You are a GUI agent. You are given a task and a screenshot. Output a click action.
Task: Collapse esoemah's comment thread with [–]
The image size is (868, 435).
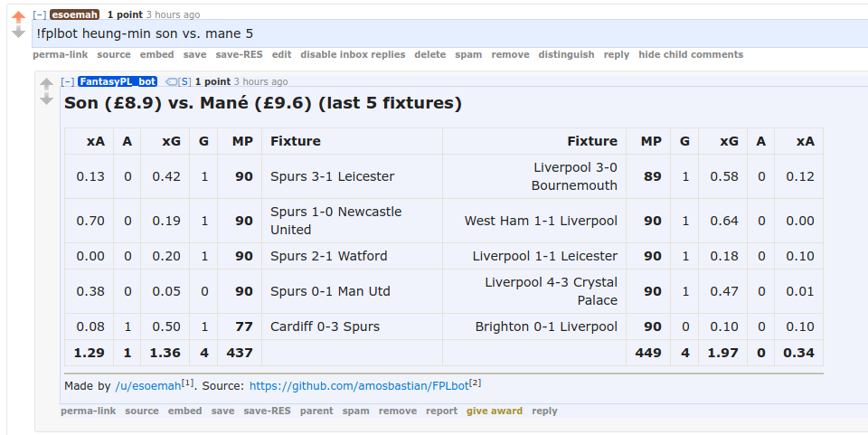click(39, 15)
